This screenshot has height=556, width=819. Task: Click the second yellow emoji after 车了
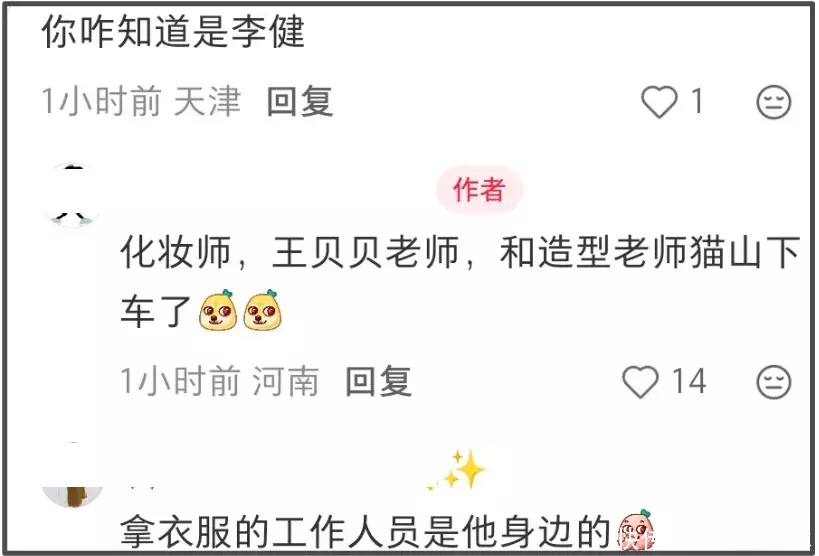click(x=262, y=311)
